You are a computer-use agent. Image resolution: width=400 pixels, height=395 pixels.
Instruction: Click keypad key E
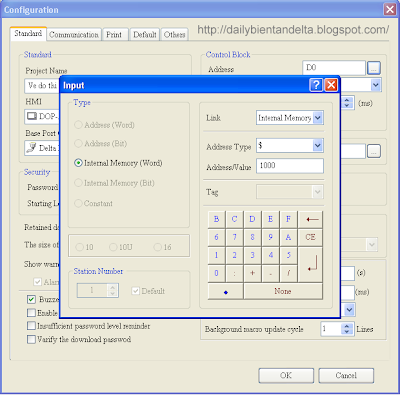270,219
